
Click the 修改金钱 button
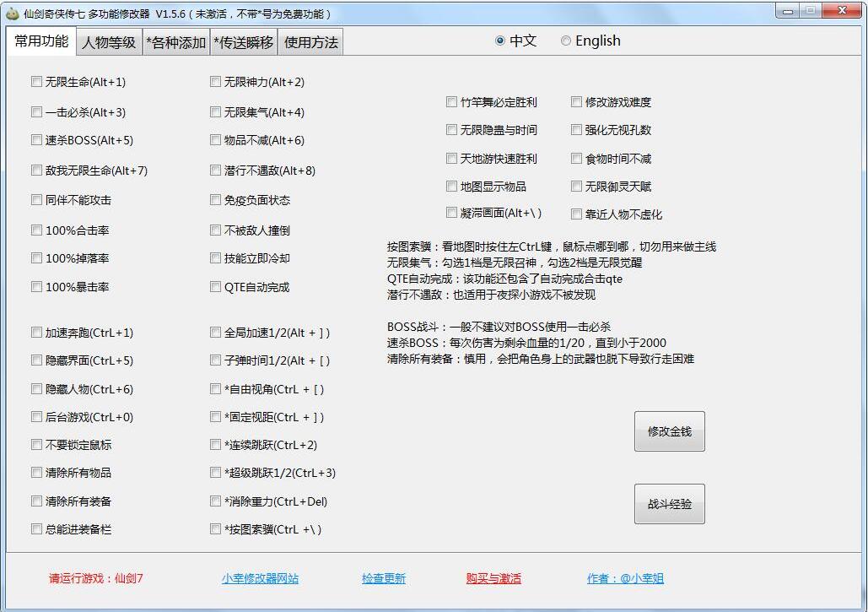pos(669,431)
